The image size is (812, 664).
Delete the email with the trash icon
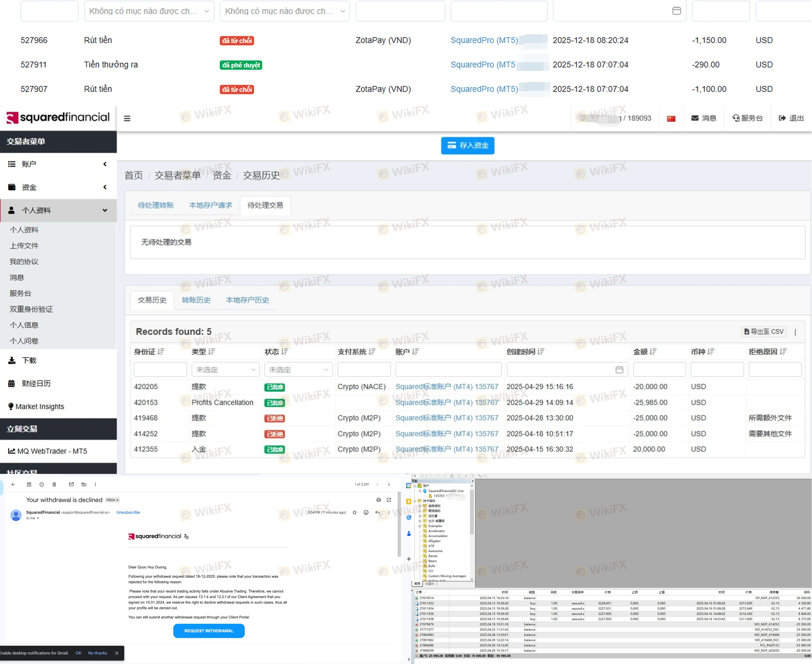[54, 484]
